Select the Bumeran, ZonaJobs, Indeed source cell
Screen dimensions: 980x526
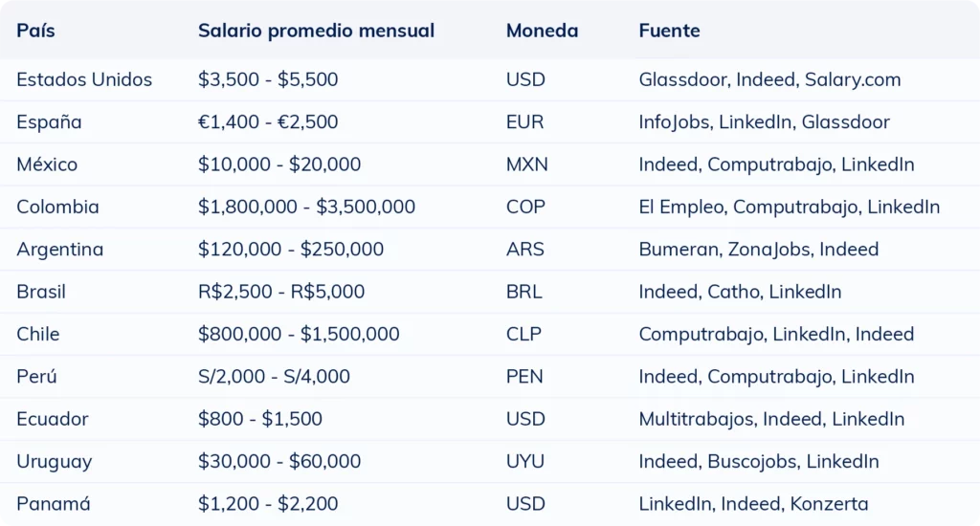(x=758, y=250)
